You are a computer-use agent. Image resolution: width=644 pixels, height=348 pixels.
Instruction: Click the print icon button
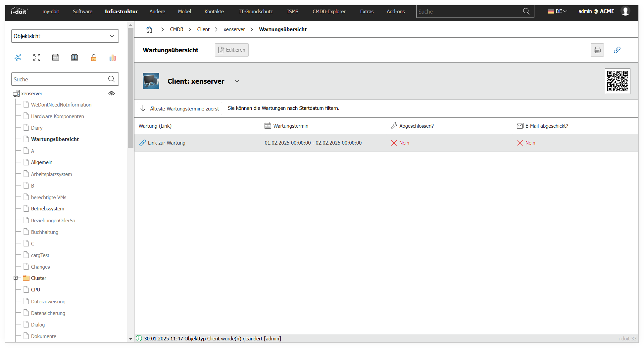pos(597,50)
